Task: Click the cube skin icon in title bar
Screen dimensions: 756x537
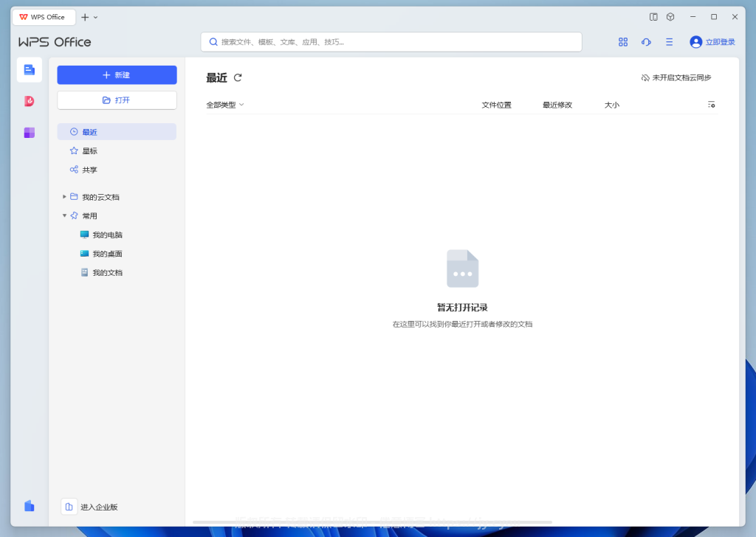Action: tap(670, 17)
